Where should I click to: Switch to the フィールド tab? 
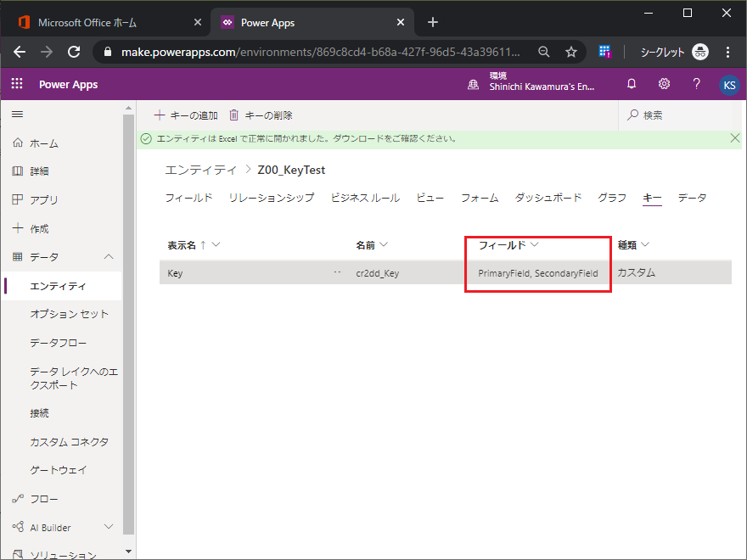[x=188, y=198]
